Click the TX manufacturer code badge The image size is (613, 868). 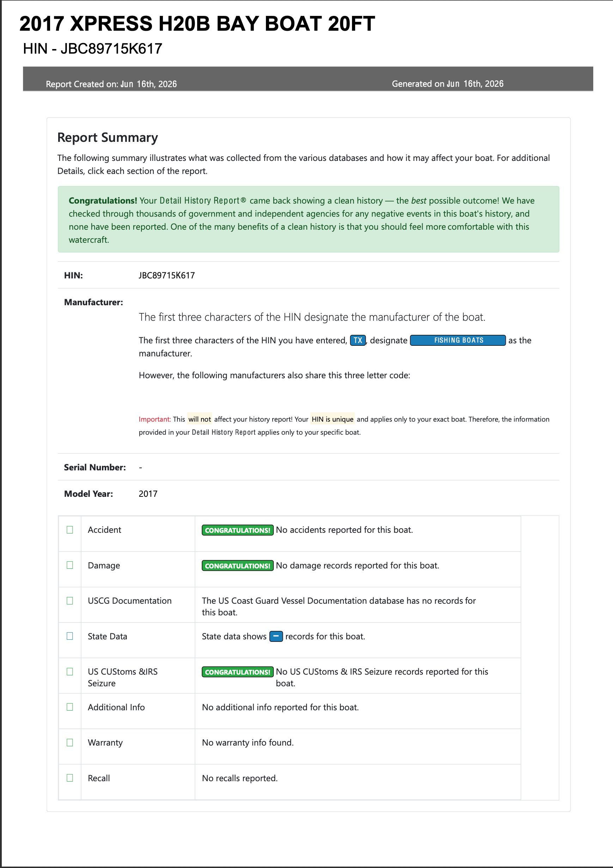tap(358, 340)
